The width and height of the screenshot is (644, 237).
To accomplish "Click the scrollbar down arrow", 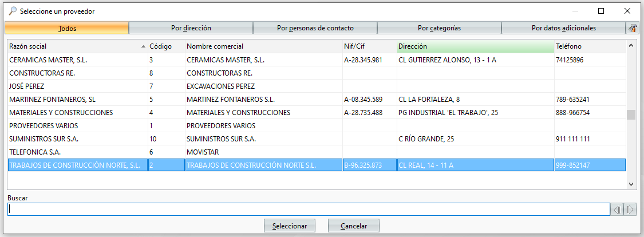I will coord(631,184).
